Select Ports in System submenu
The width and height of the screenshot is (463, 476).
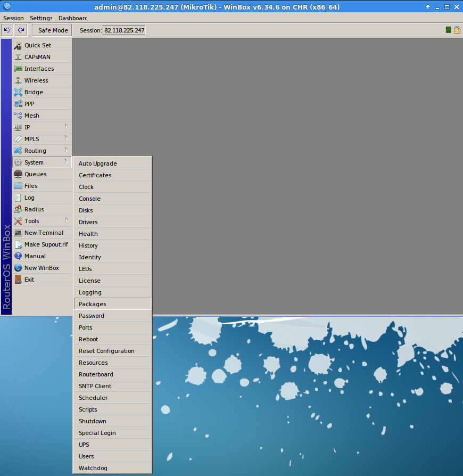coord(112,327)
